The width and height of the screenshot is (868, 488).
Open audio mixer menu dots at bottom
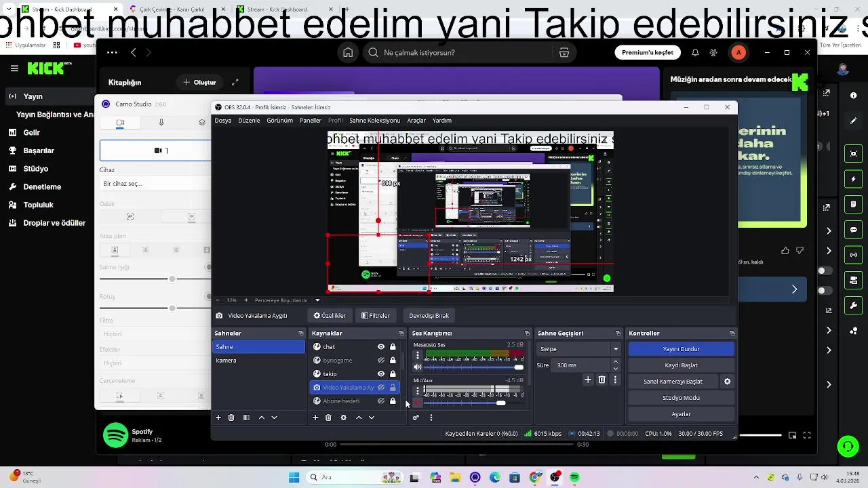click(431, 418)
